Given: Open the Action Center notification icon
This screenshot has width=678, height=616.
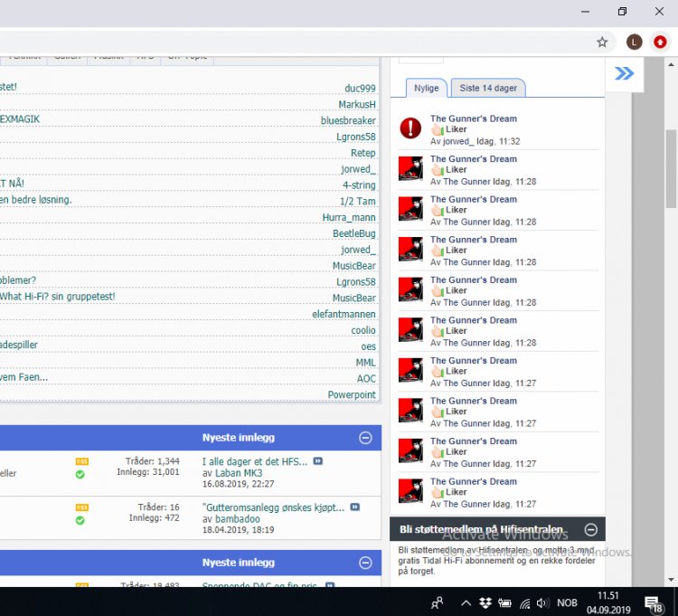Looking at the screenshot, I should click(653, 604).
